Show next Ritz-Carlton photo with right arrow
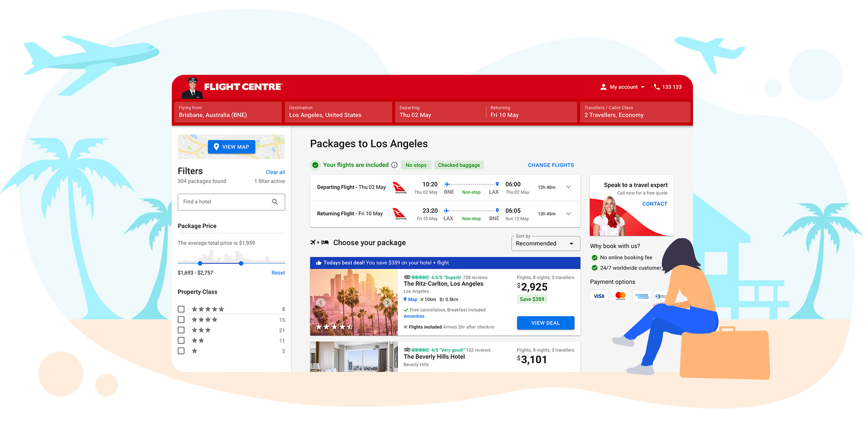 (387, 303)
